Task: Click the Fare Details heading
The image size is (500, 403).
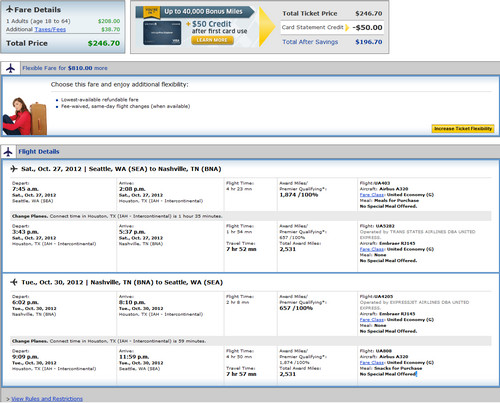Action: click(37, 10)
